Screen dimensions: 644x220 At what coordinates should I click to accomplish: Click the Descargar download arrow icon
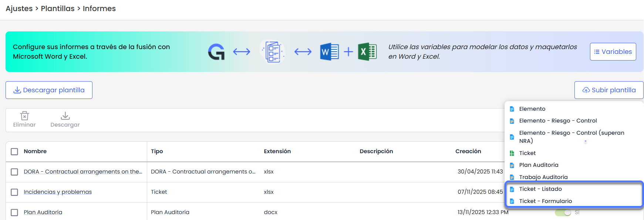[65, 116]
